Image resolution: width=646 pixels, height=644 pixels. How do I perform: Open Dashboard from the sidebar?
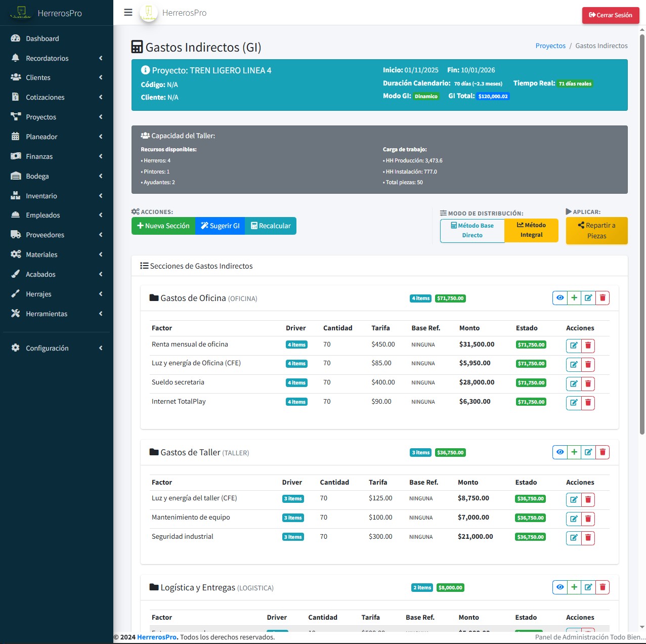click(42, 38)
